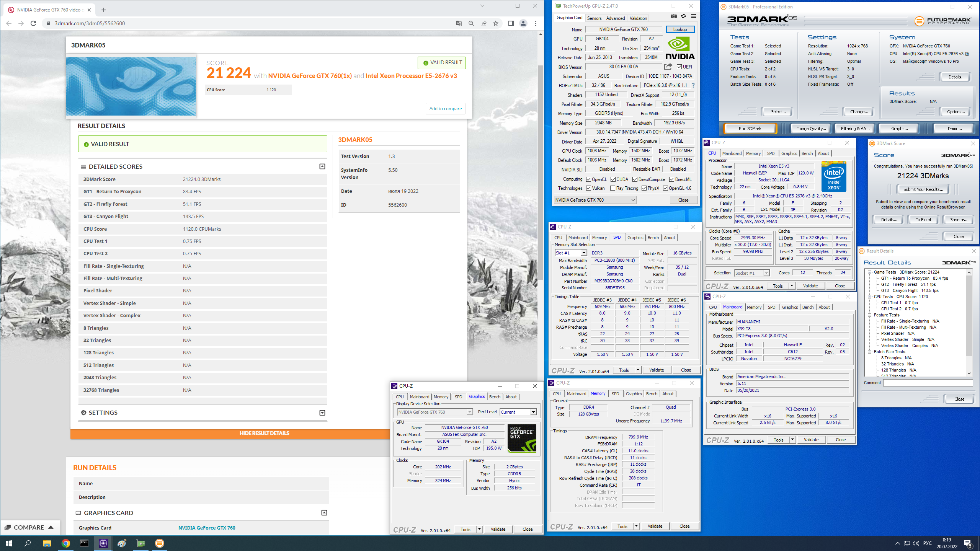
Task: Switch to Bench tab in CPU-Z Graphics window
Action: pyautogui.click(x=495, y=397)
